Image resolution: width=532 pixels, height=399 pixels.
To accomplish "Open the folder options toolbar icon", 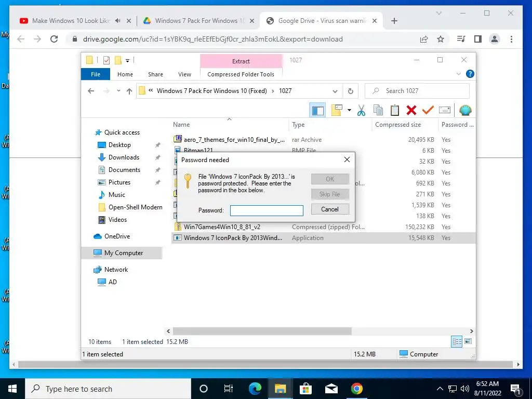I will coord(337,110).
